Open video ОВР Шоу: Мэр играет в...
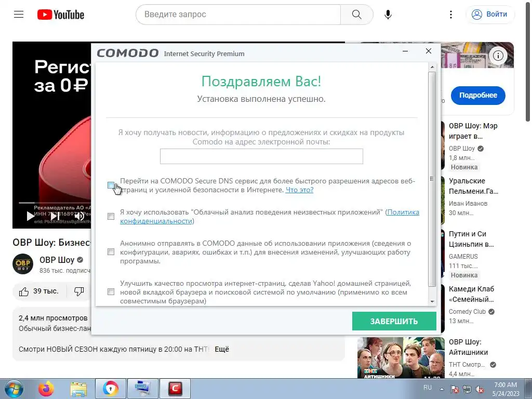532x399 pixels. pos(473,131)
